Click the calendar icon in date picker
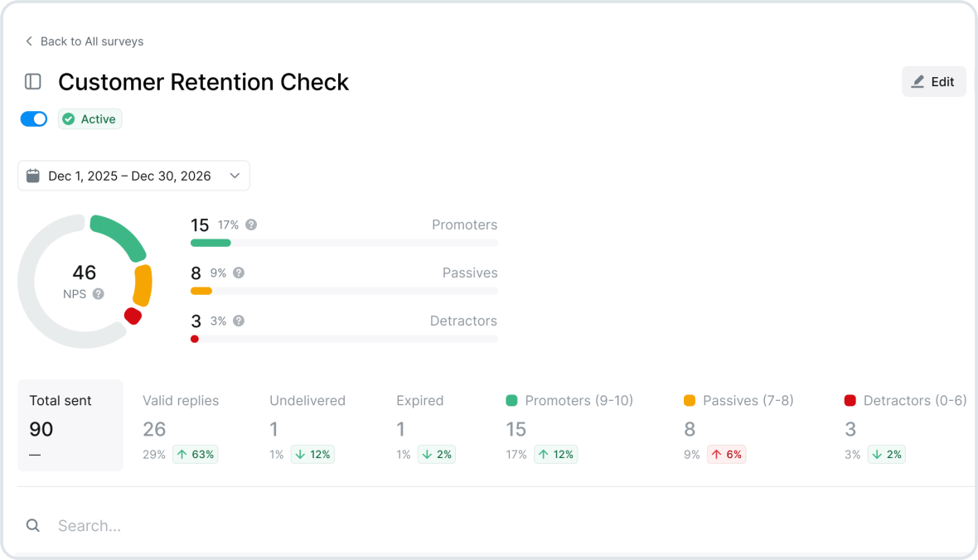This screenshot has width=978, height=560. [33, 176]
